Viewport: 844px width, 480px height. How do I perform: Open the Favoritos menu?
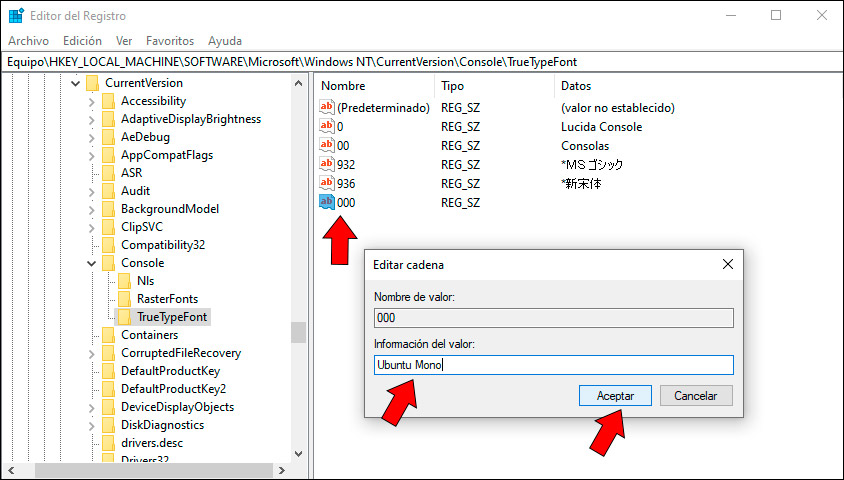[170, 41]
